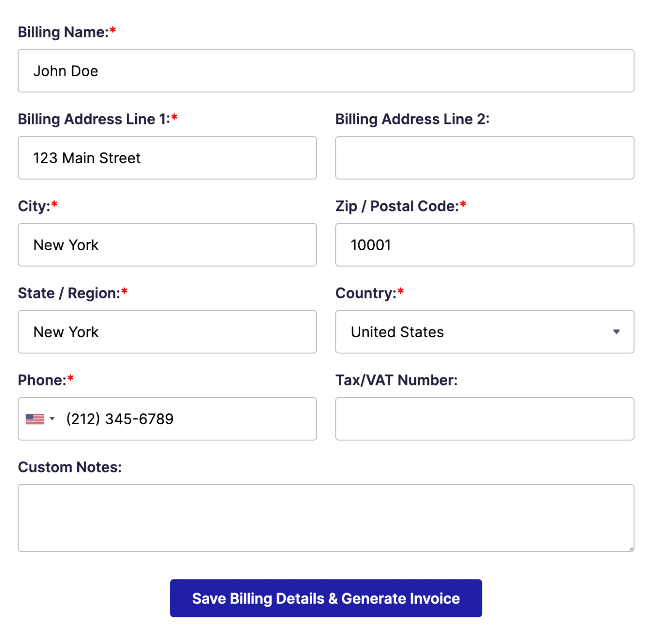Click the Country dropdown chevron arrow
The image size is (655, 644).
pos(617,332)
